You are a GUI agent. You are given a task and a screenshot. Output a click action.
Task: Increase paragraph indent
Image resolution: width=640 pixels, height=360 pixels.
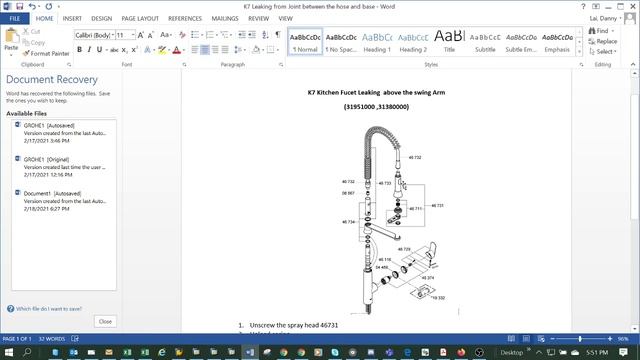coord(252,35)
